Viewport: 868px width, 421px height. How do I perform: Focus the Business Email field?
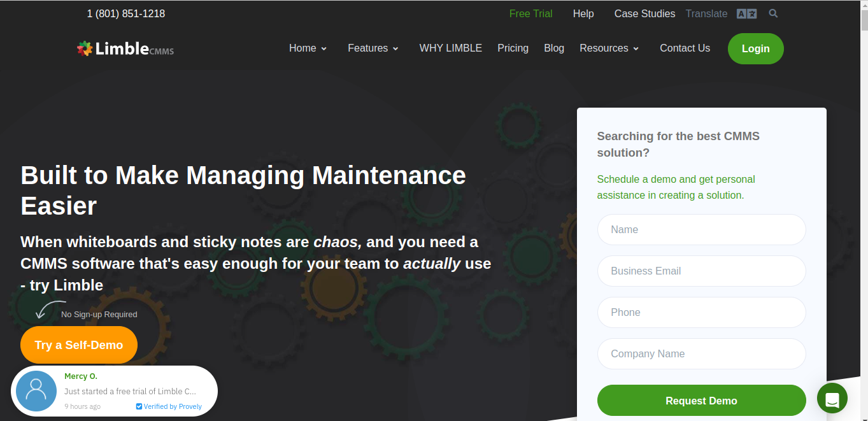click(x=702, y=271)
